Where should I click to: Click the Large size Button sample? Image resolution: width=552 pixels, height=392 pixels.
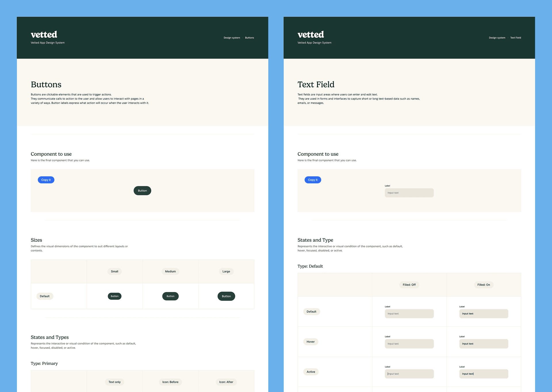226,296
